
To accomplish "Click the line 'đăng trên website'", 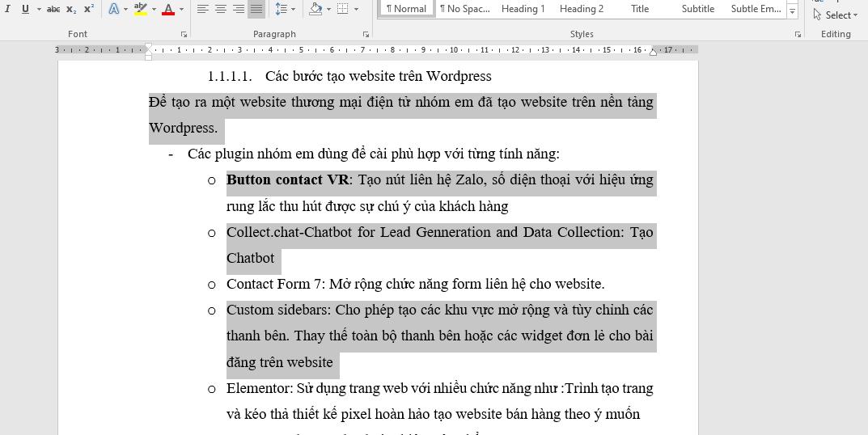I will pos(280,362).
